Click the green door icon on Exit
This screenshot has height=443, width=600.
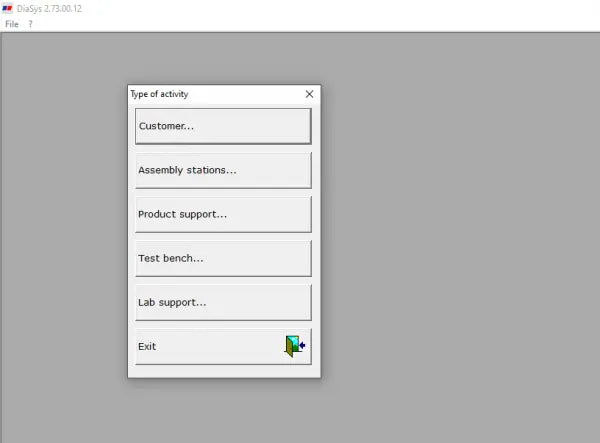click(x=295, y=346)
